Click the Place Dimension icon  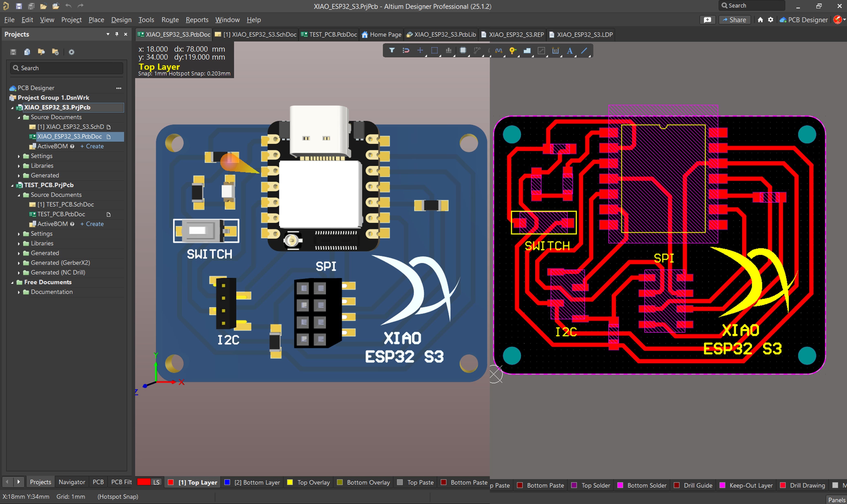click(555, 51)
